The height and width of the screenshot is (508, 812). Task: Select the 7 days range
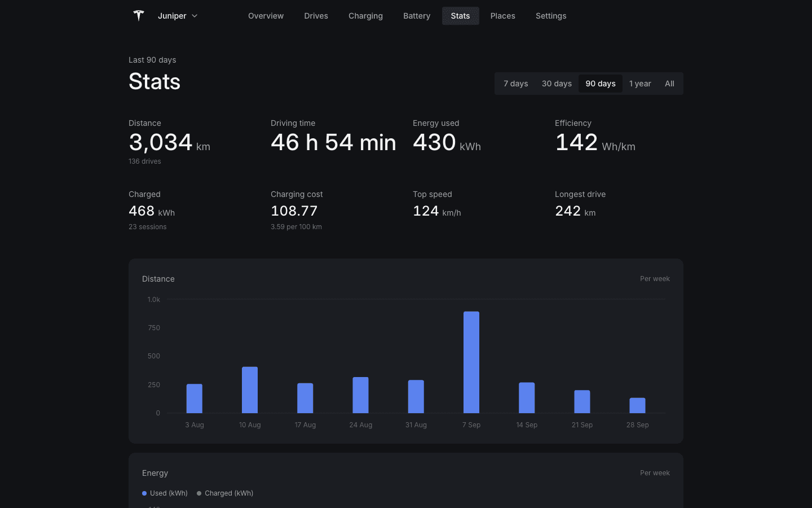click(515, 84)
